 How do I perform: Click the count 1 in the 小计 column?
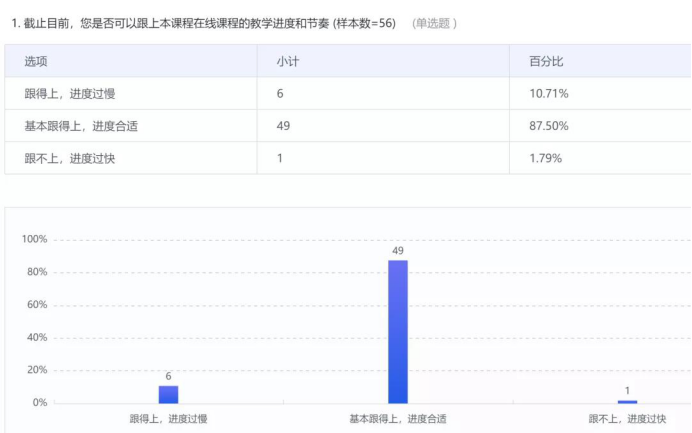tap(280, 158)
